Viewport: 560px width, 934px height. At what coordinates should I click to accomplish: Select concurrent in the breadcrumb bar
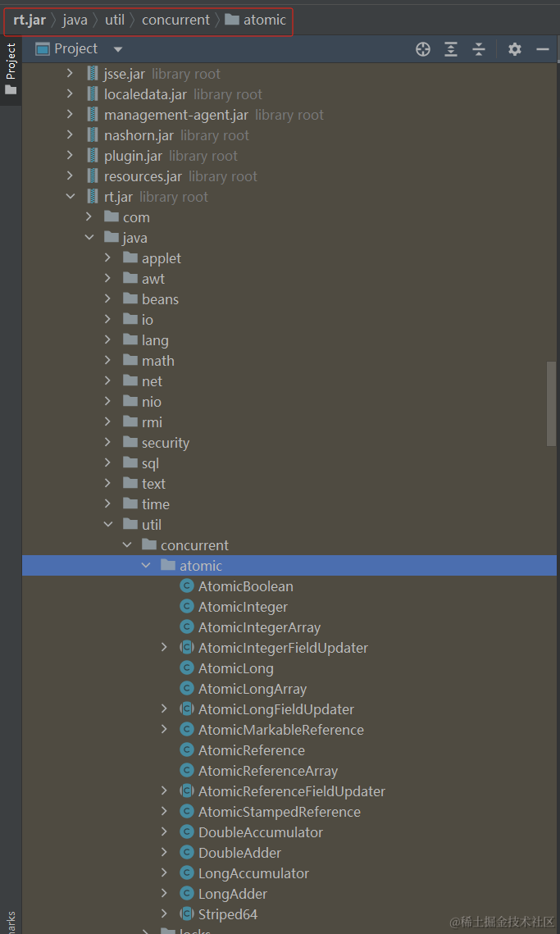point(175,21)
